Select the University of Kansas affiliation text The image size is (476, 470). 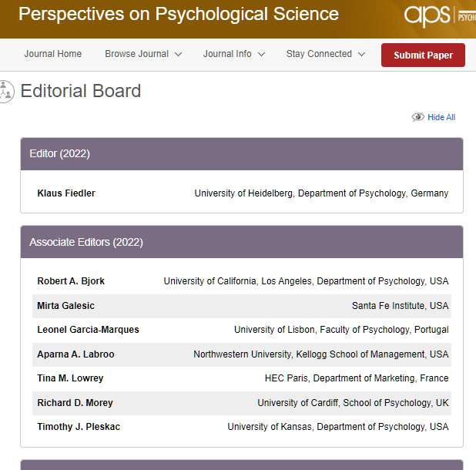pyautogui.click(x=338, y=427)
